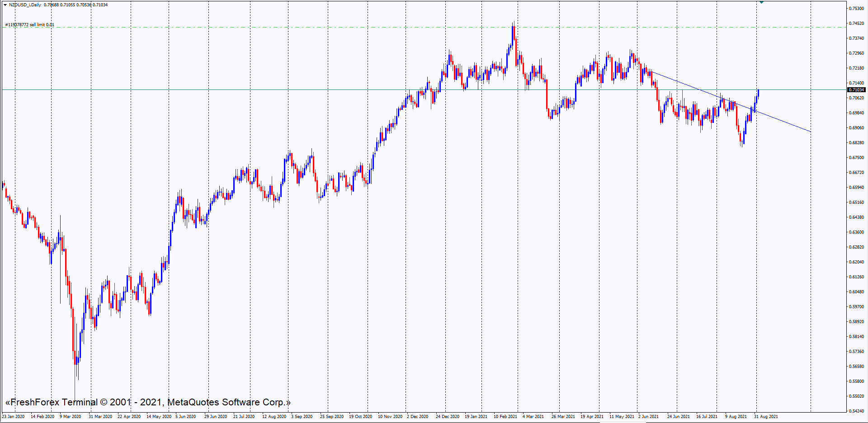Click the 0.54240 price scale label

pyautogui.click(x=856, y=411)
